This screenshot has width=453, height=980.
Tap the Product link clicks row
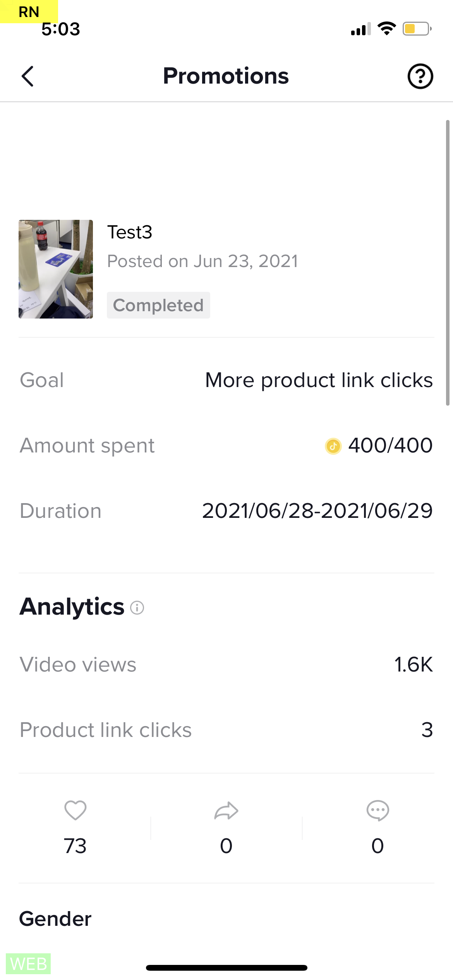(x=226, y=730)
